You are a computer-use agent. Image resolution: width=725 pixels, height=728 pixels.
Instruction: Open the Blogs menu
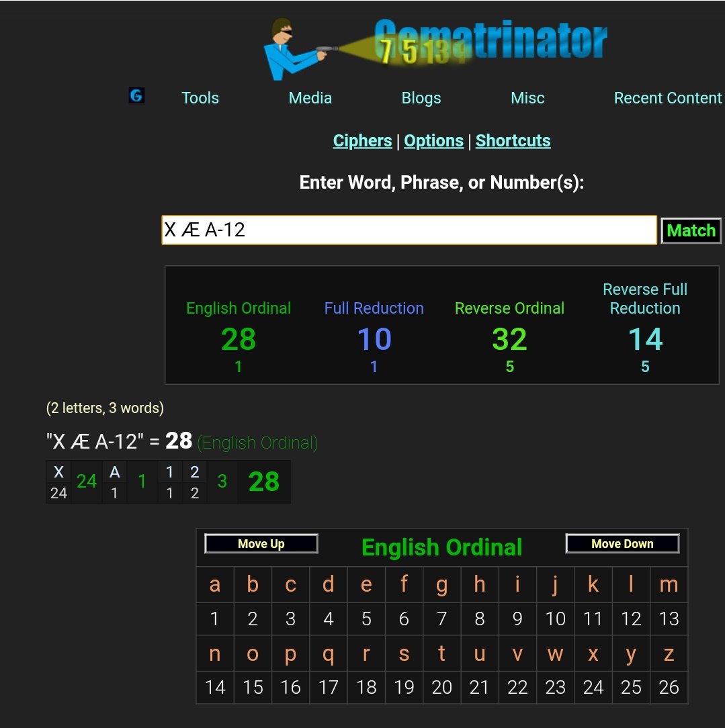pos(421,98)
